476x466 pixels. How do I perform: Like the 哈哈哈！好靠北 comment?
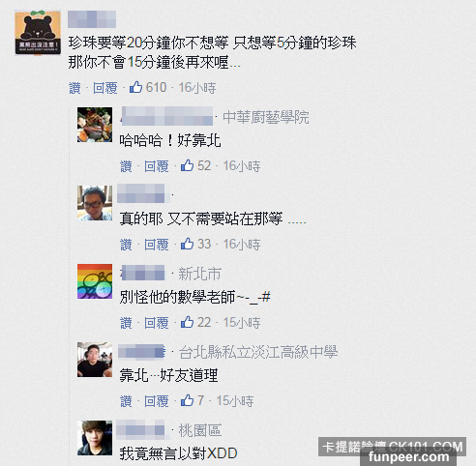pos(126,166)
